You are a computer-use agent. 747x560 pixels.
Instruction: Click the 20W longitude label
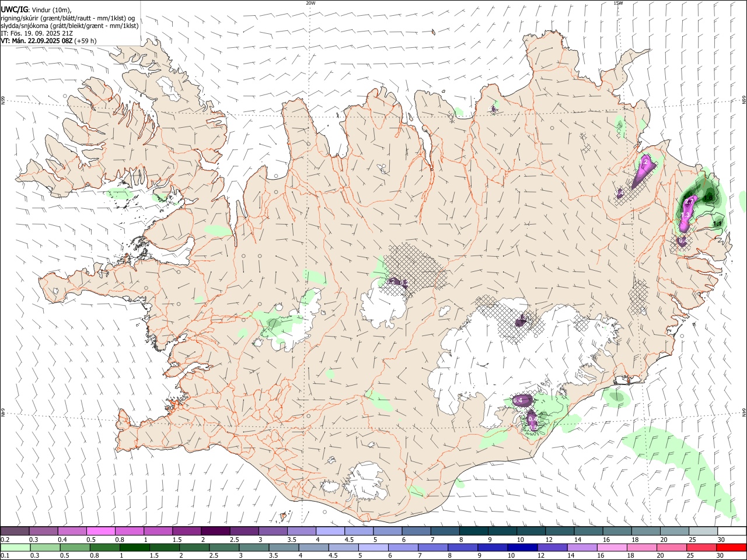pos(310,3)
